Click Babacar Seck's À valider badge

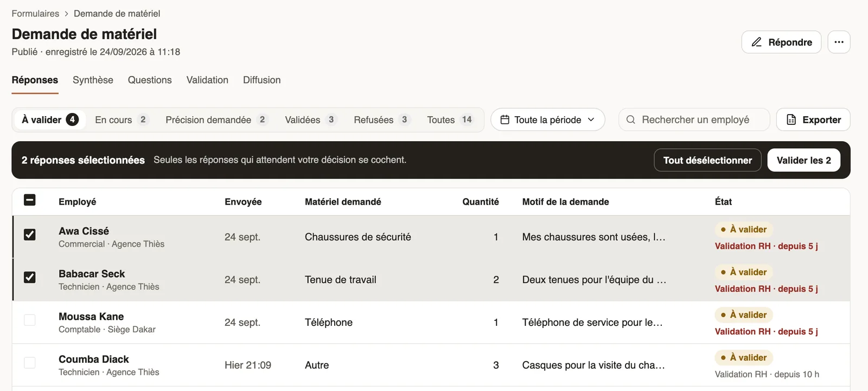[744, 272]
